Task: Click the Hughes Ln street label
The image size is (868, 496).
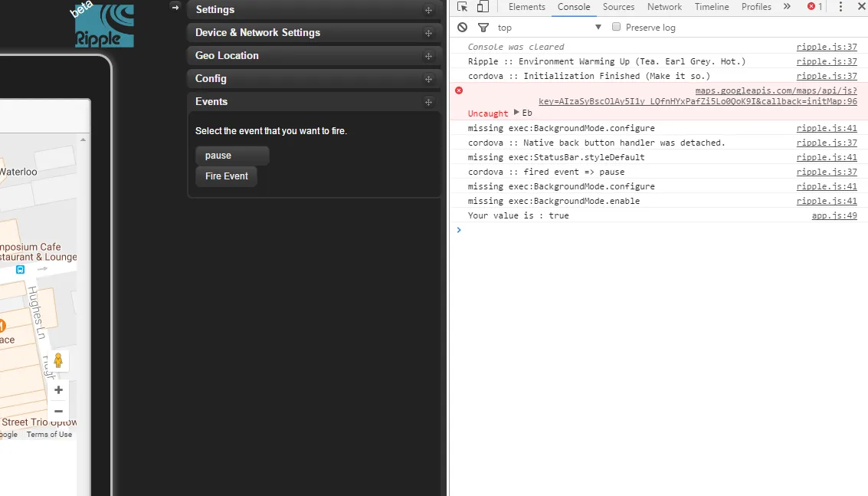Action: [x=37, y=312]
